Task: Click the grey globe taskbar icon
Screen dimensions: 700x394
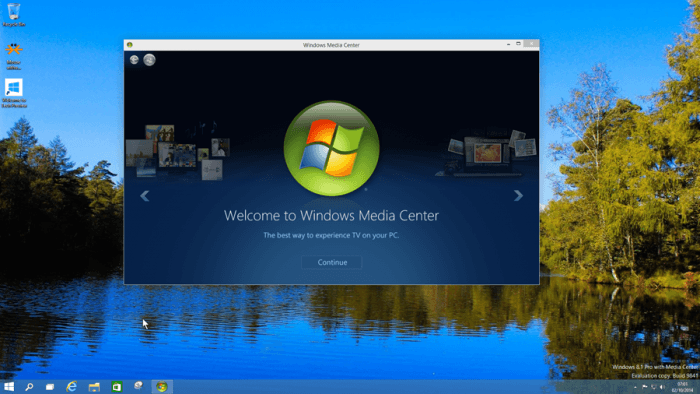Action: pyautogui.click(x=139, y=386)
